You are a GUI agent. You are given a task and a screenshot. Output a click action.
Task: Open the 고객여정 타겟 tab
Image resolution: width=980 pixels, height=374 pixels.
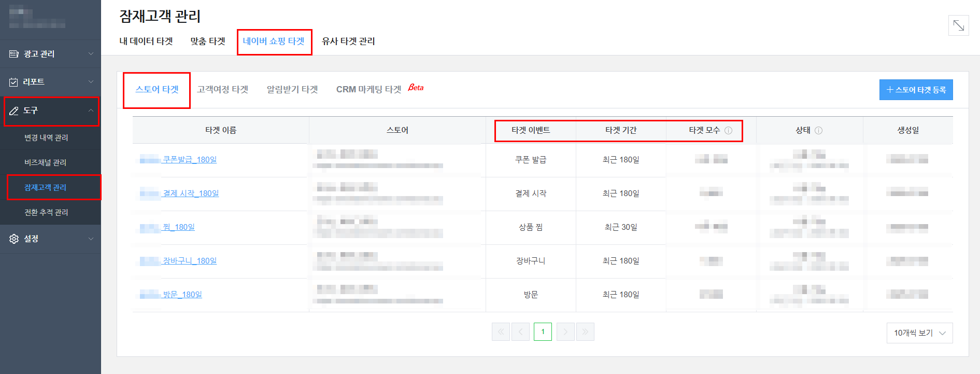[223, 90]
